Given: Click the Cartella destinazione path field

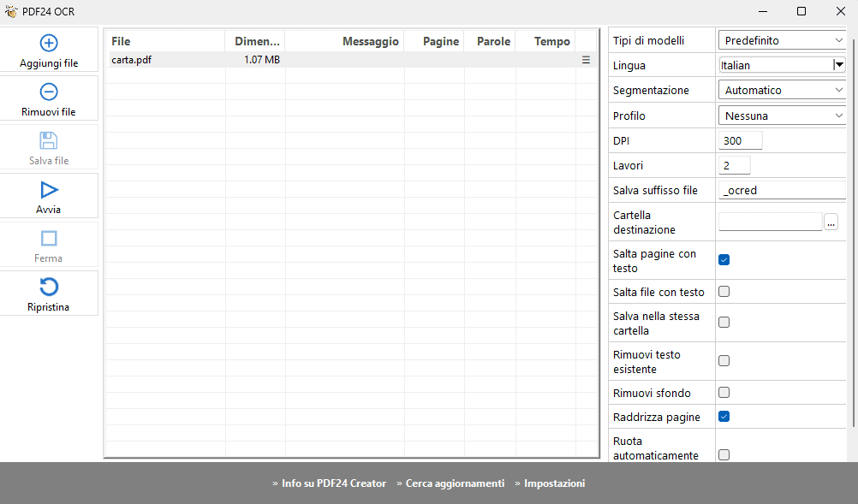Looking at the screenshot, I should 770,222.
